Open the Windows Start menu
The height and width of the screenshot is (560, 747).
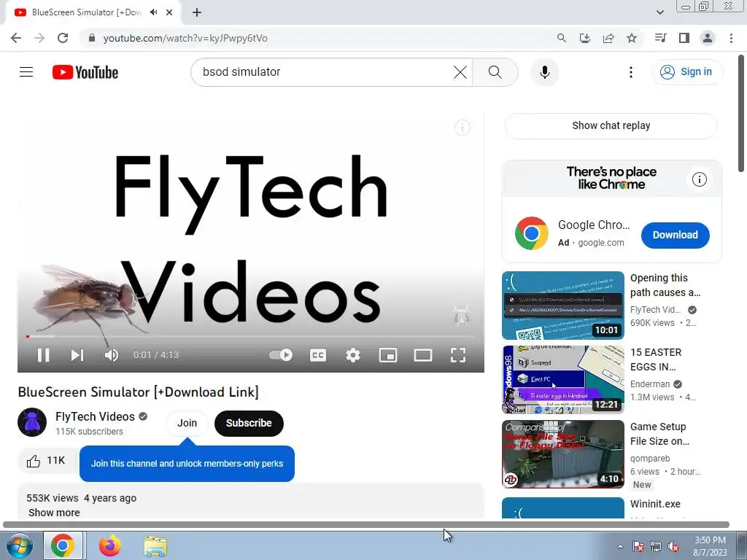coord(20,545)
